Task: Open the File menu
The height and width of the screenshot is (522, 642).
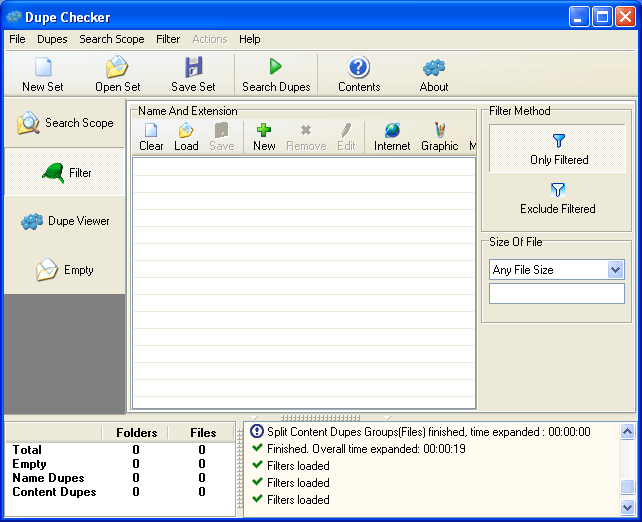Action: click(x=17, y=39)
